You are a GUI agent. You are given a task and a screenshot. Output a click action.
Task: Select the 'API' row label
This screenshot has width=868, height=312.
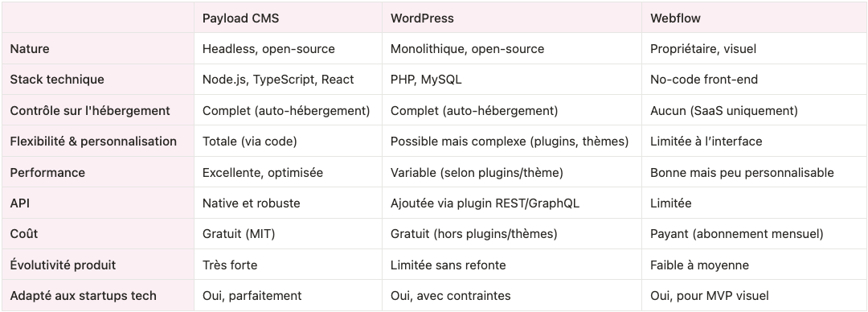(98, 203)
